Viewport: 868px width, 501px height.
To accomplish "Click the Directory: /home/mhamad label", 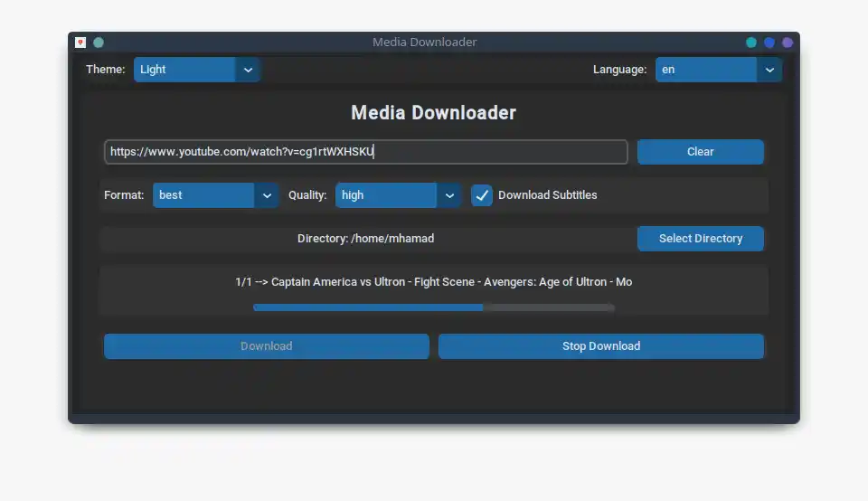I will 365,239.
